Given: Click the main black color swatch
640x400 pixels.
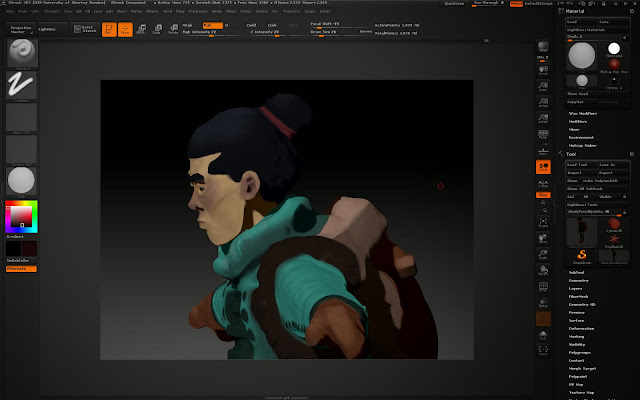Looking at the screenshot, I should pos(13,249).
